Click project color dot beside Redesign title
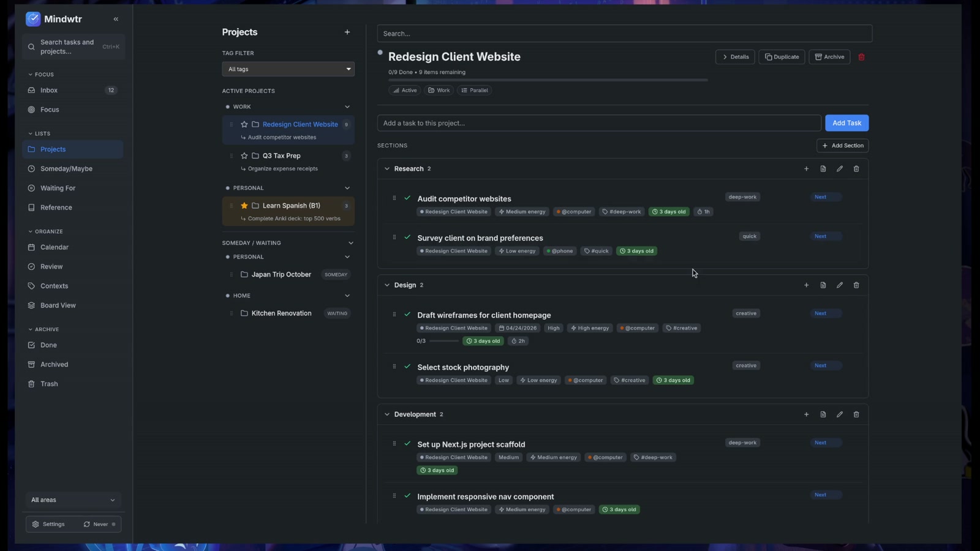The width and height of the screenshot is (980, 551). [x=380, y=53]
